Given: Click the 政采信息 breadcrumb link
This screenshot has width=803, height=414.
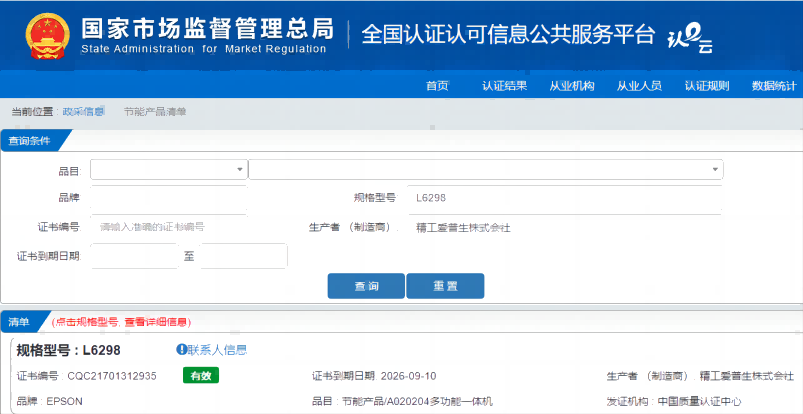Looking at the screenshot, I should point(83,112).
